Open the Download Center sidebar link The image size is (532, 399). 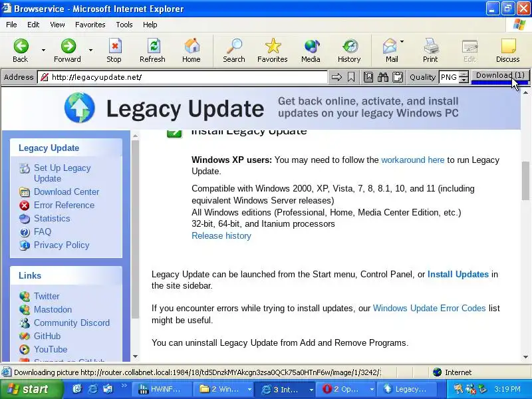[x=66, y=192]
